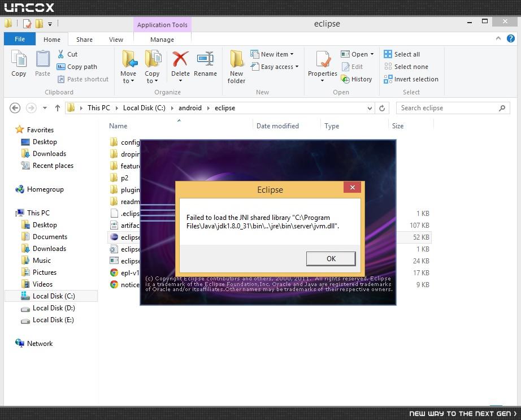521x420 pixels.
Task: Sort files by the Type column
Action: tap(332, 126)
